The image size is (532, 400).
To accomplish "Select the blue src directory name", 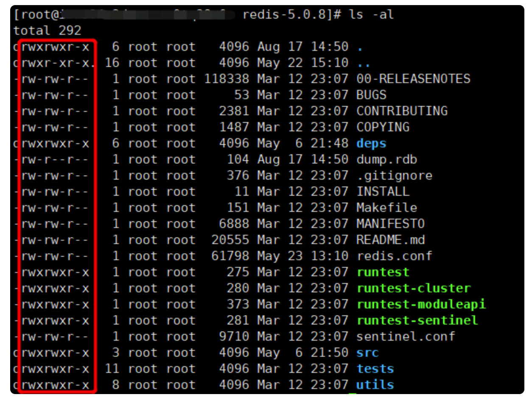I will pos(367,353).
